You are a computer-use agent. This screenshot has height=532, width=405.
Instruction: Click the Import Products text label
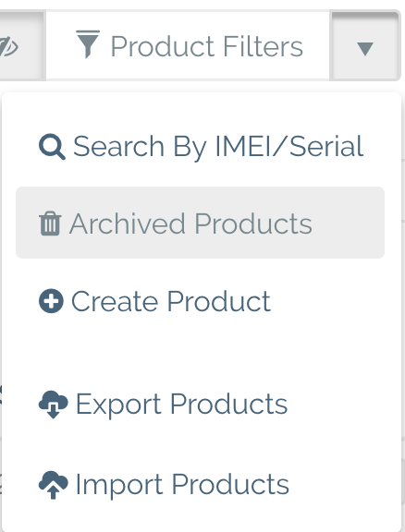point(182,485)
